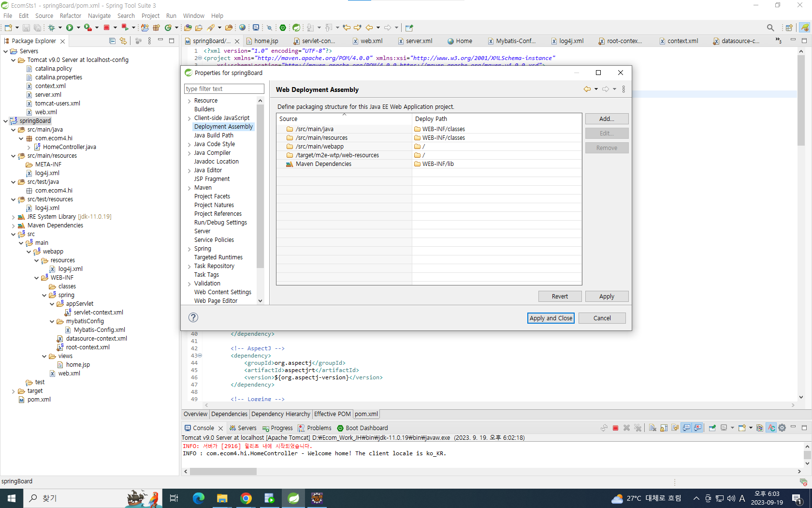Image resolution: width=812 pixels, height=508 pixels.
Task: Click the red Terminate icon in Console toolbar
Action: tap(615, 428)
